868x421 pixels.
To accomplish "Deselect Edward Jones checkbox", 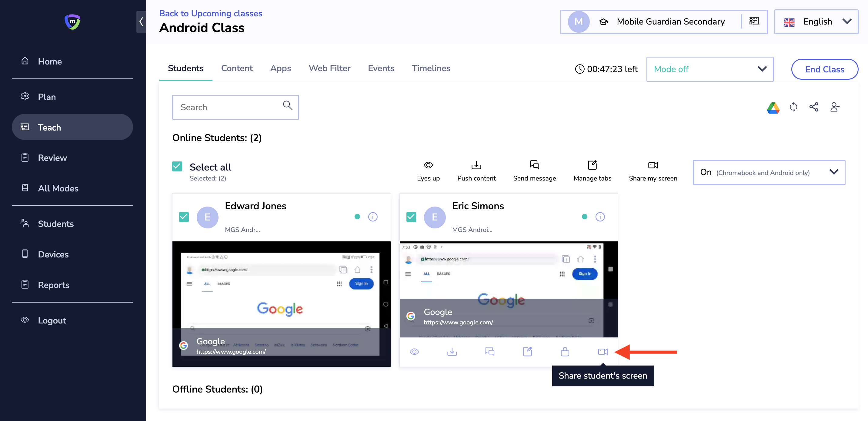I will (184, 217).
